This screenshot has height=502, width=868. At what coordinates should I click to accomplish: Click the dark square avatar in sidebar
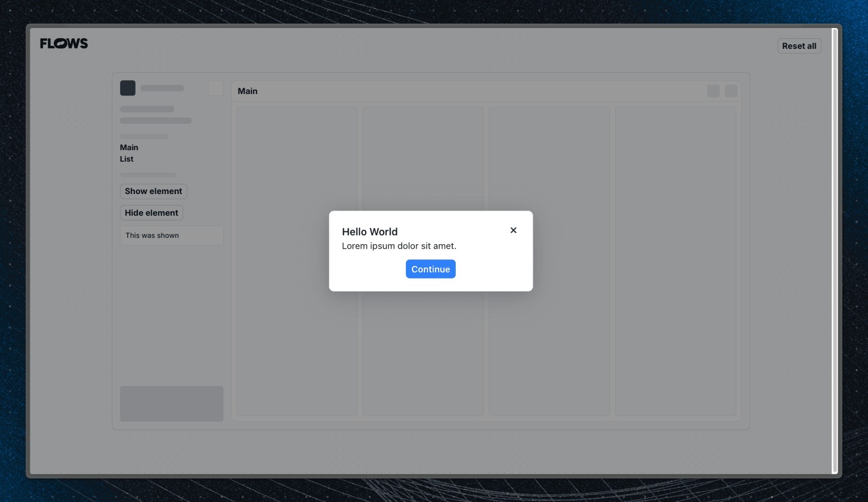[x=128, y=88]
